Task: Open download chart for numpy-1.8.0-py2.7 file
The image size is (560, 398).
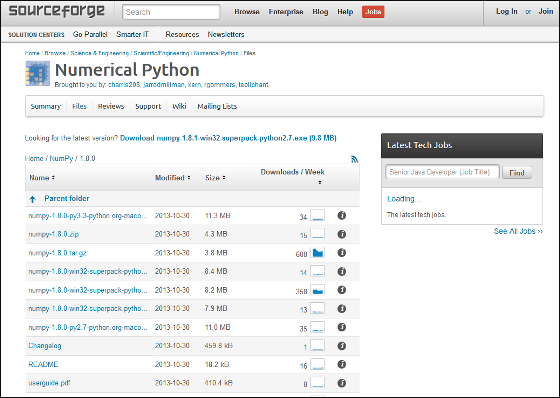Action: 318,327
